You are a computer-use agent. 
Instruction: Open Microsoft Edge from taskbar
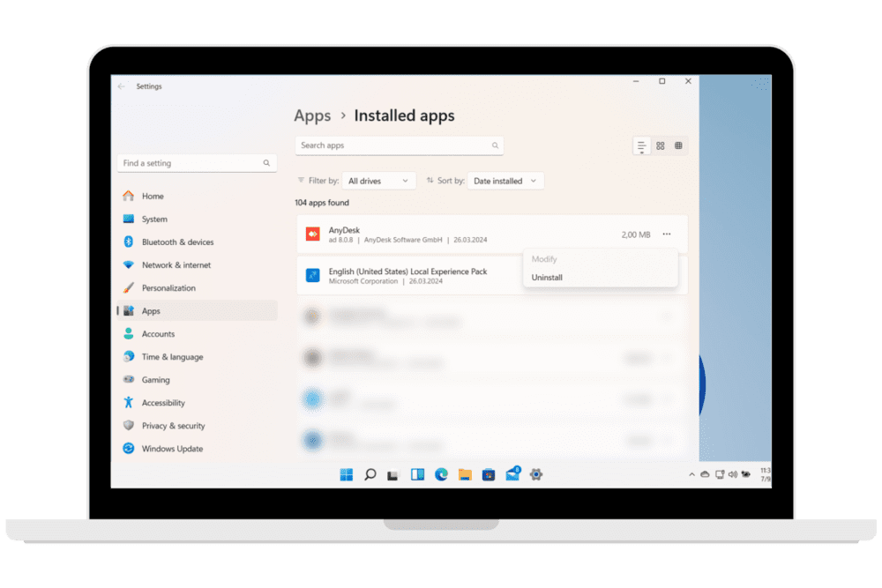(x=441, y=475)
